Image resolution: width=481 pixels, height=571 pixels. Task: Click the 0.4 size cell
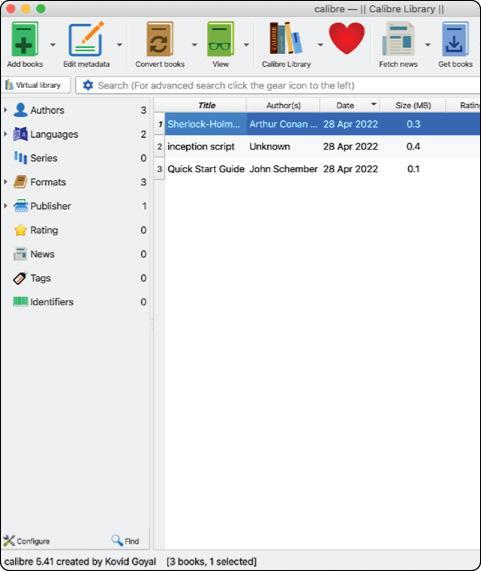point(413,146)
